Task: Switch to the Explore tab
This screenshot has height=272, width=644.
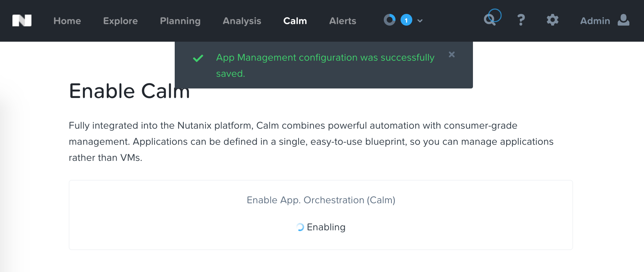Action: pyautogui.click(x=121, y=21)
